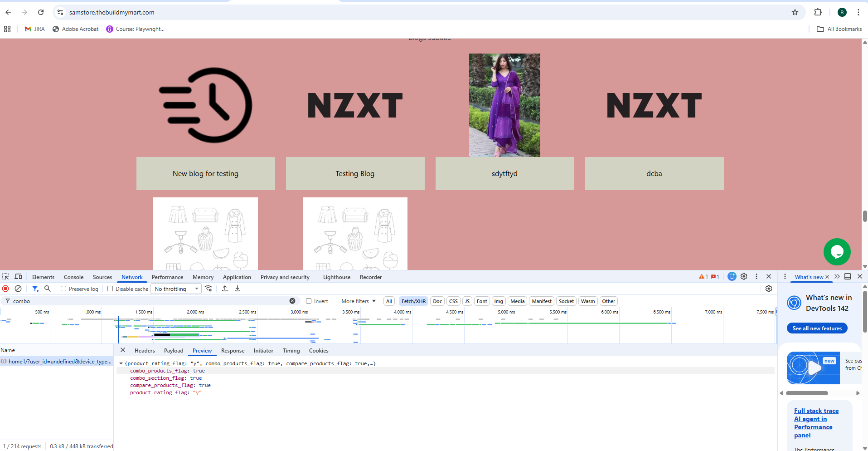868x451 pixels.
Task: Open the No throttling dropdown
Action: [176, 289]
